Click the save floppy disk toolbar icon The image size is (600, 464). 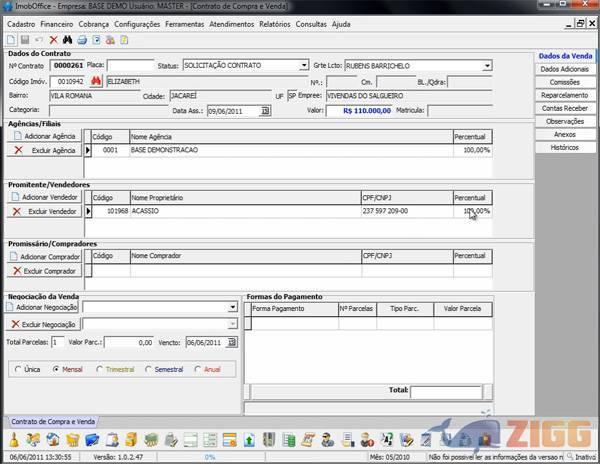pos(25,40)
